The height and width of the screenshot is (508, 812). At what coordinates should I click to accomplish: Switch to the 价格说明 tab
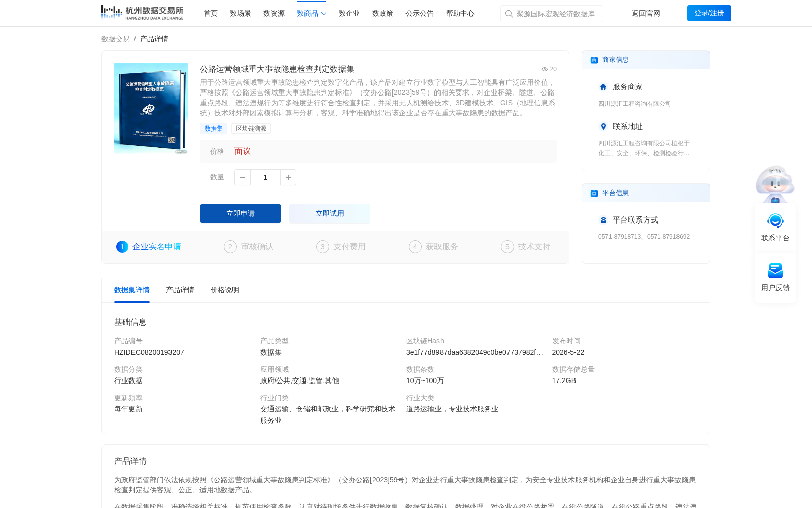tap(225, 290)
